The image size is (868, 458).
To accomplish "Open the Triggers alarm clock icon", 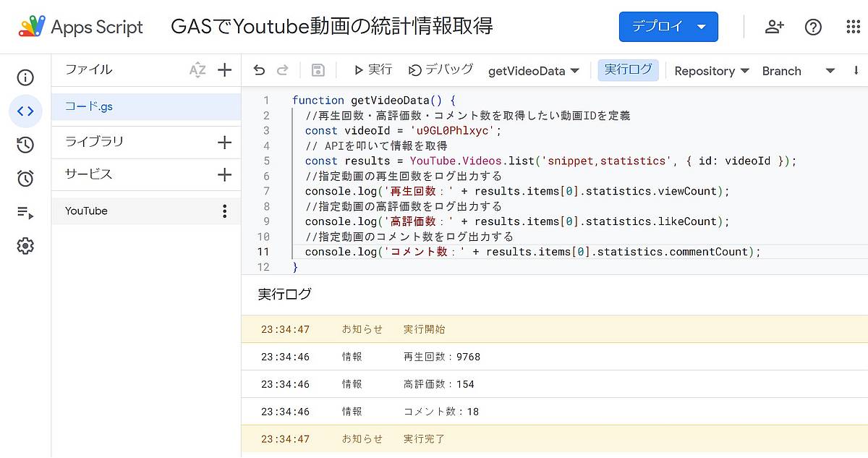I will 25,179.
